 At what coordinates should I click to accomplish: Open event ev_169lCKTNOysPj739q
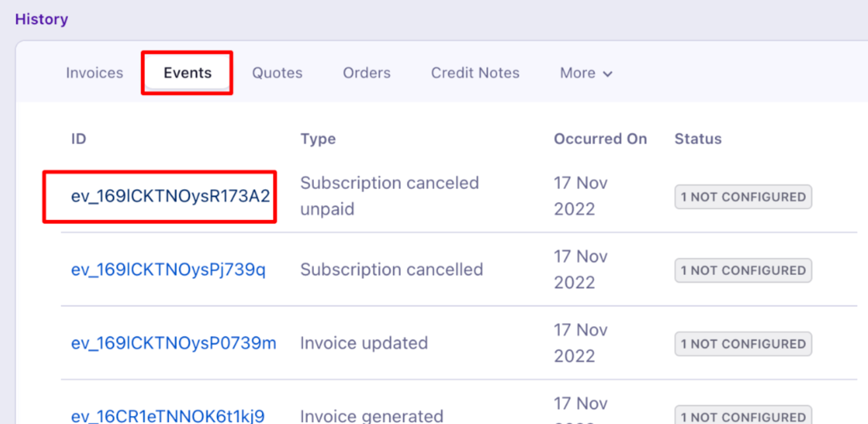point(168,269)
